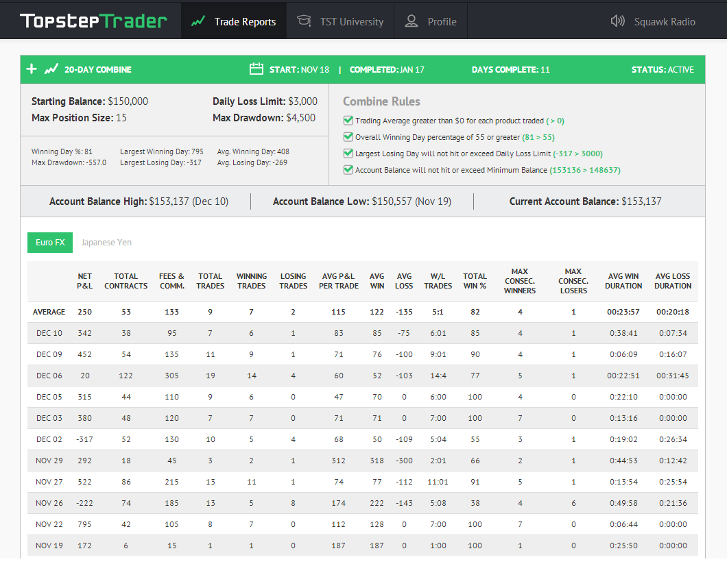
Task: Select the DEC 02 row
Action: coord(363,439)
